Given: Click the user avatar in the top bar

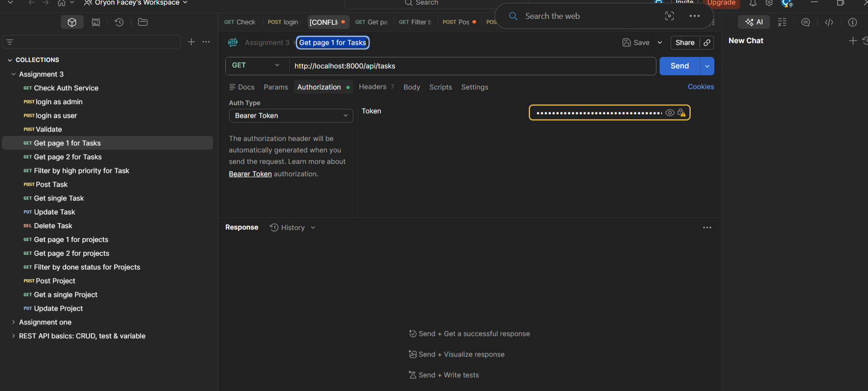Looking at the screenshot, I should [x=787, y=3].
